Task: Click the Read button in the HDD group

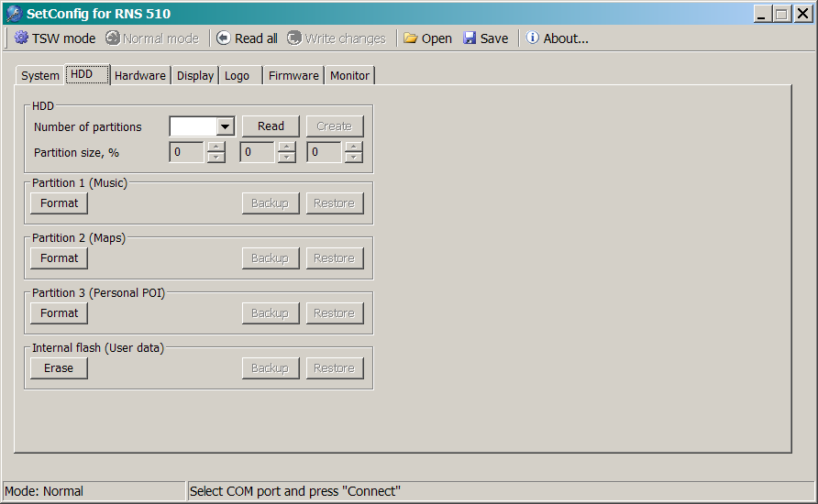Action: (x=271, y=126)
